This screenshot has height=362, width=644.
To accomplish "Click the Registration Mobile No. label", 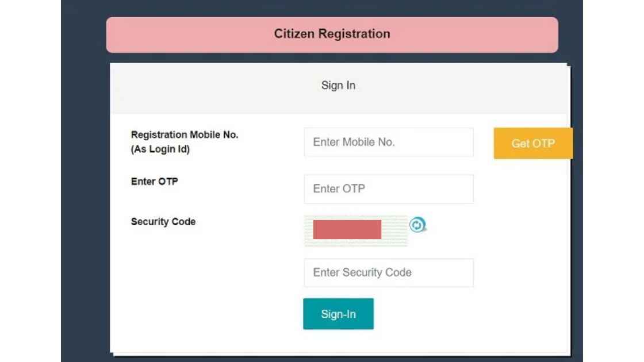I will pyautogui.click(x=184, y=141).
